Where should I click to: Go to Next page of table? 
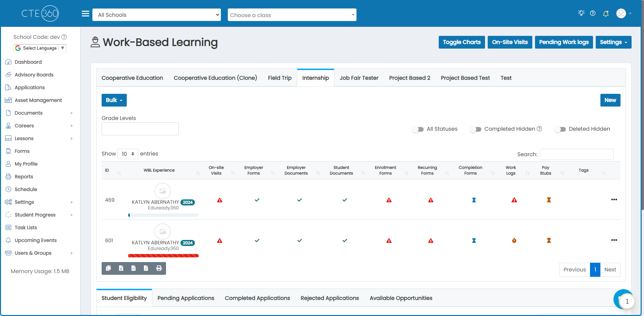pyautogui.click(x=610, y=270)
